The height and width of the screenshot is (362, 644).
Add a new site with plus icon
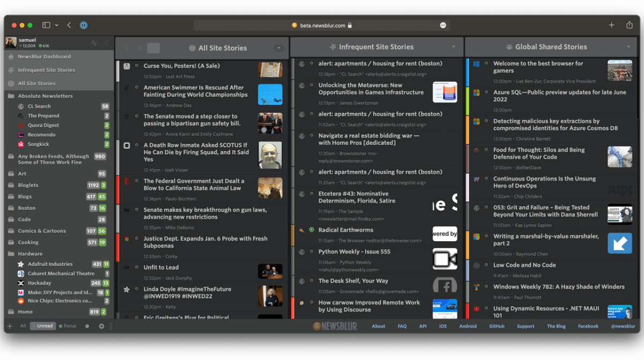click(10, 326)
